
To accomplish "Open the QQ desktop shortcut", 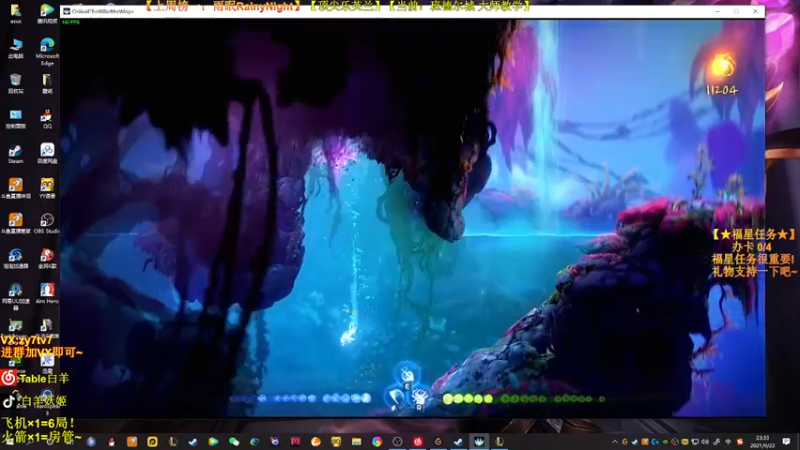I will pyautogui.click(x=47, y=118).
